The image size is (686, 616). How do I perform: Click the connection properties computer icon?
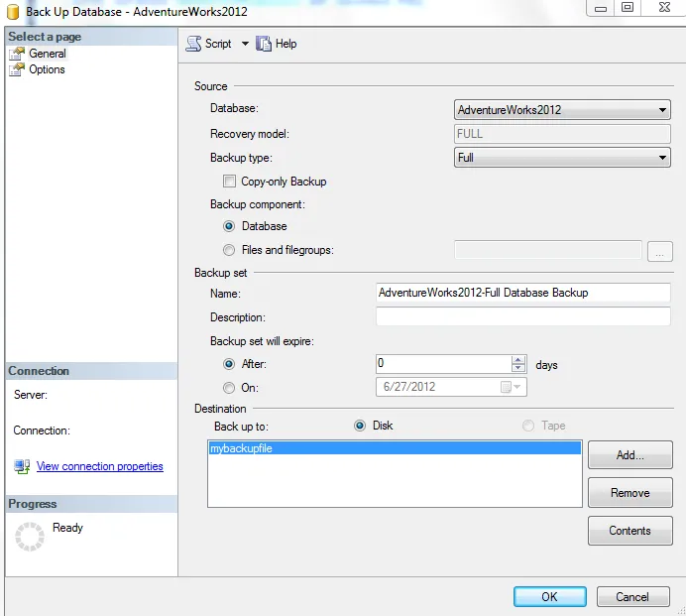[22, 466]
